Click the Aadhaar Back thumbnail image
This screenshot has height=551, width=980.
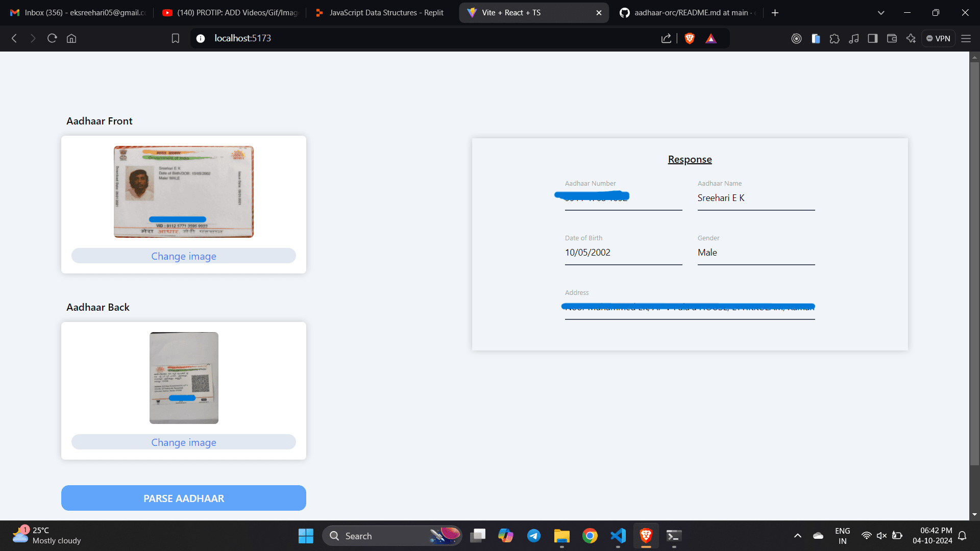coord(184,378)
